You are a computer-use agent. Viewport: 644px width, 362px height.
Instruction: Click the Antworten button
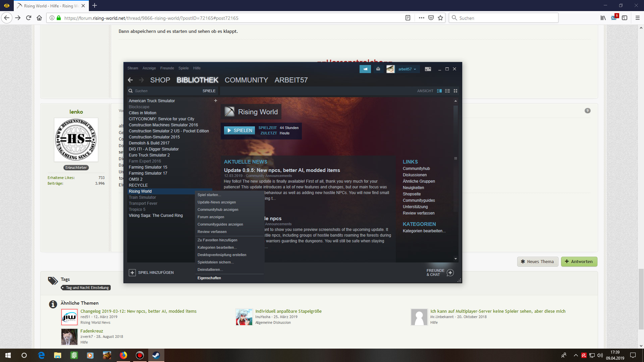579,261
